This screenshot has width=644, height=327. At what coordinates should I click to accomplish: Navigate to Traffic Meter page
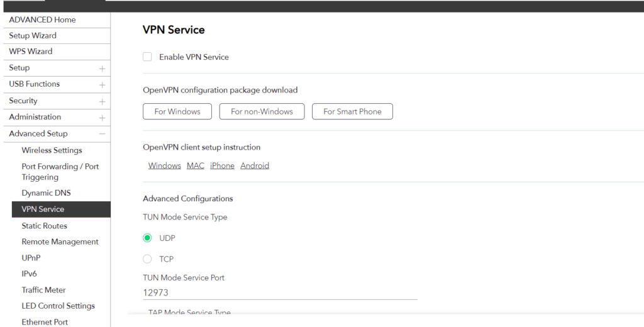[43, 290]
